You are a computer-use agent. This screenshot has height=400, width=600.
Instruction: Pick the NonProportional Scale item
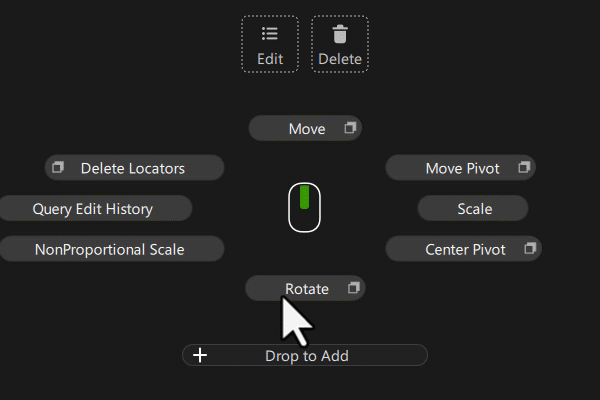coord(109,249)
